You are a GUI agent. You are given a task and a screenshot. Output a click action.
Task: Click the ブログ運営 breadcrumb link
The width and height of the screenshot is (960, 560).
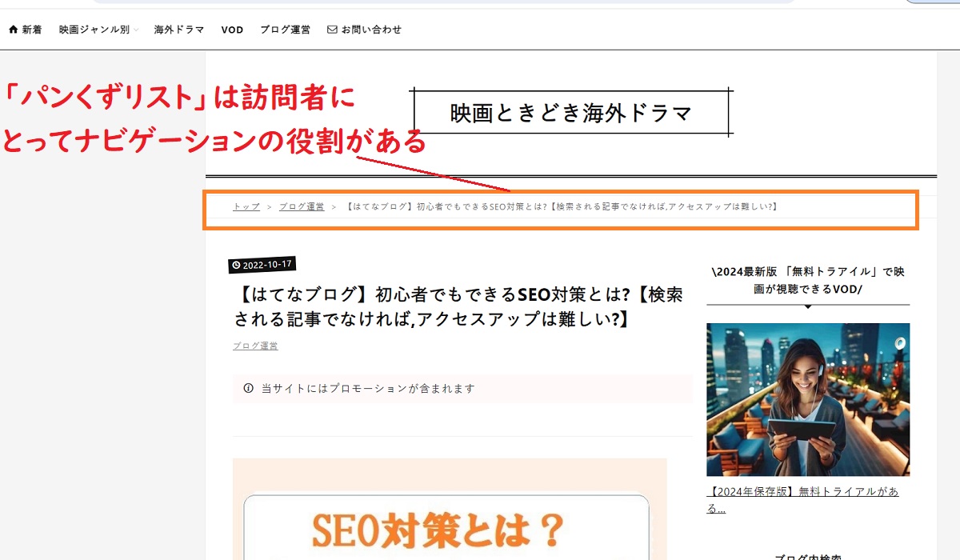point(302,206)
